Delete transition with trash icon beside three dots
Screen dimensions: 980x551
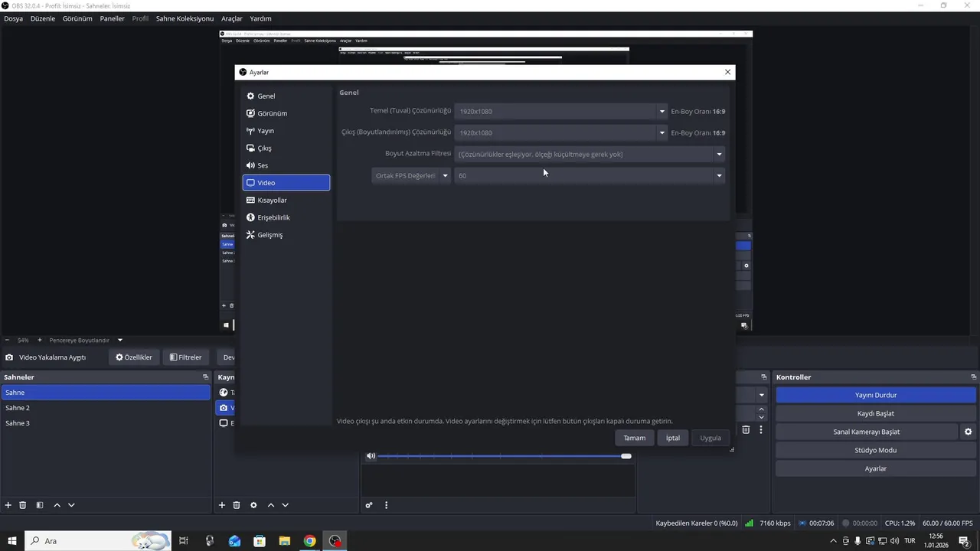coord(746,430)
